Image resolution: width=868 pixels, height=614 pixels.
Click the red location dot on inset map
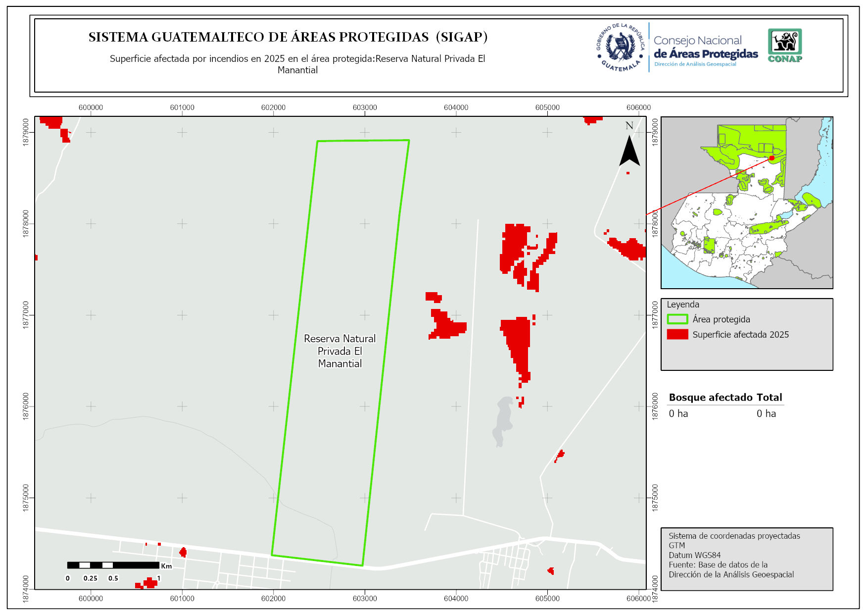(x=772, y=158)
